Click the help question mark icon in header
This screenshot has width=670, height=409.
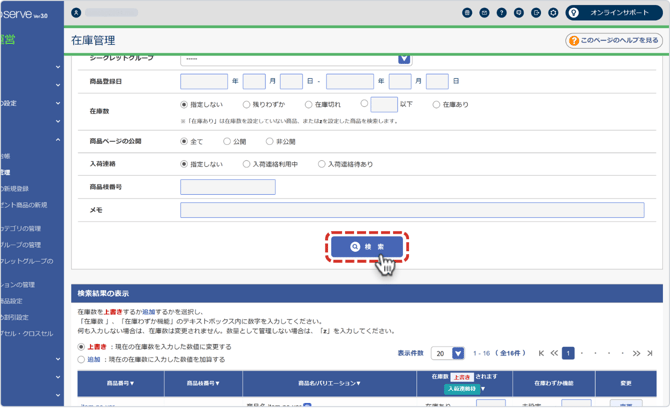(501, 13)
